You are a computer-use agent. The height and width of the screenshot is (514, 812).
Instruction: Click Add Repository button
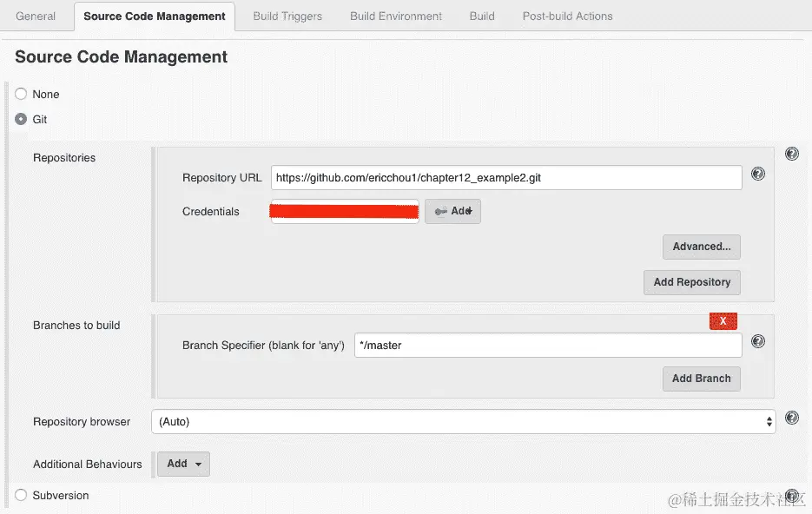point(692,282)
